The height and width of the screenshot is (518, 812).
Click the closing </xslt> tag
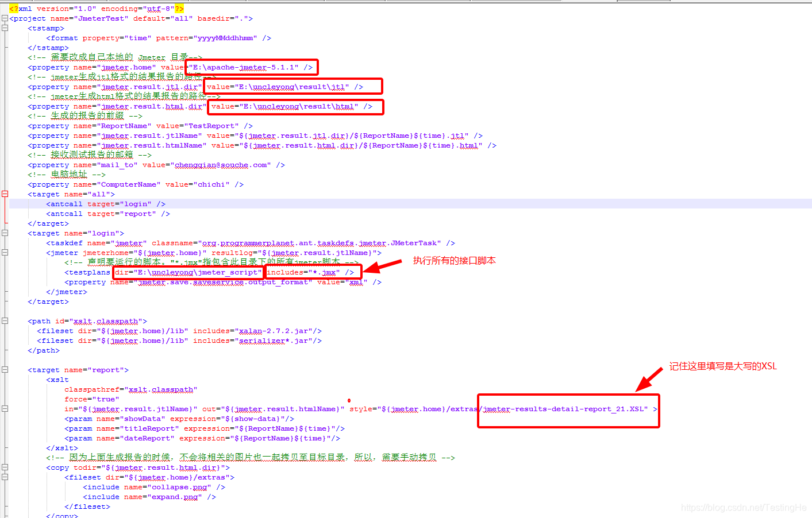[62, 448]
